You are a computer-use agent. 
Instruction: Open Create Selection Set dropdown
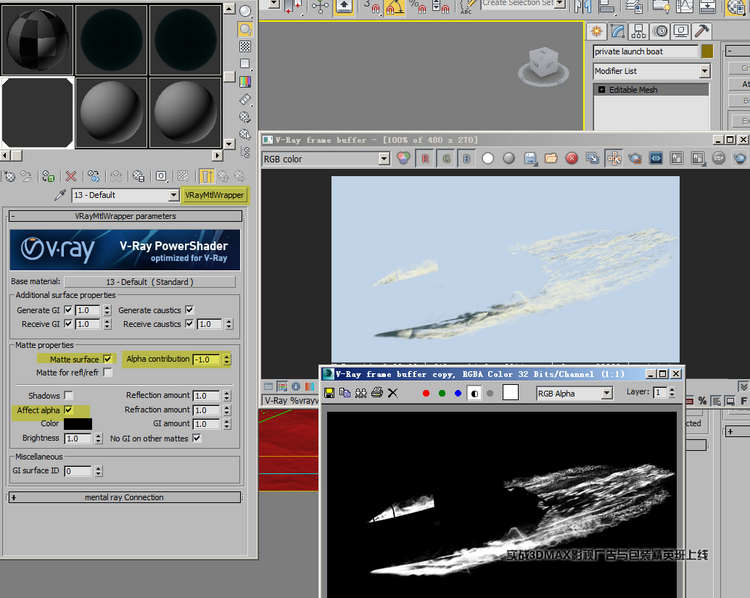point(560,3)
